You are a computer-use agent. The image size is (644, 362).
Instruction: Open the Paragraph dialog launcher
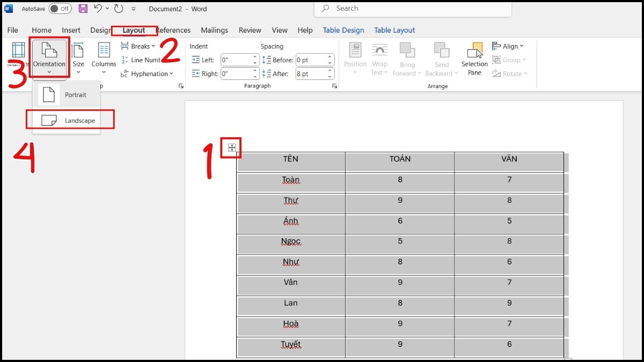pyautogui.click(x=334, y=86)
